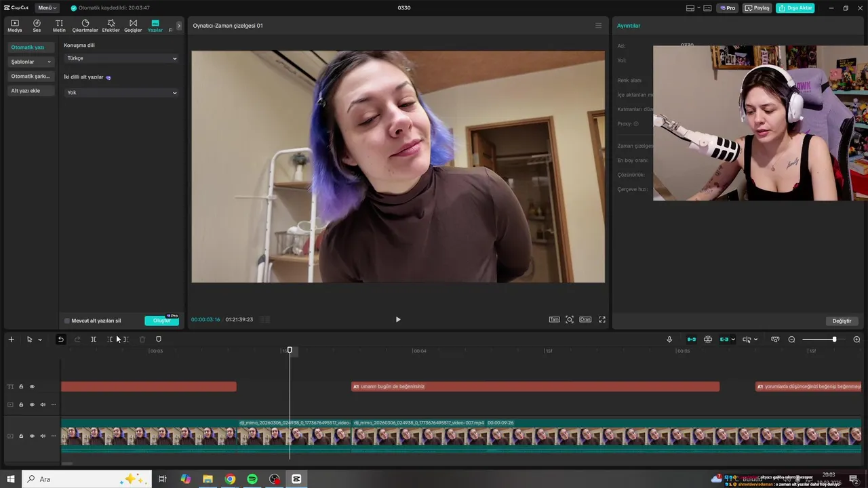Viewport: 868px width, 488px height.
Task: Play the preview video
Action: coord(398,319)
